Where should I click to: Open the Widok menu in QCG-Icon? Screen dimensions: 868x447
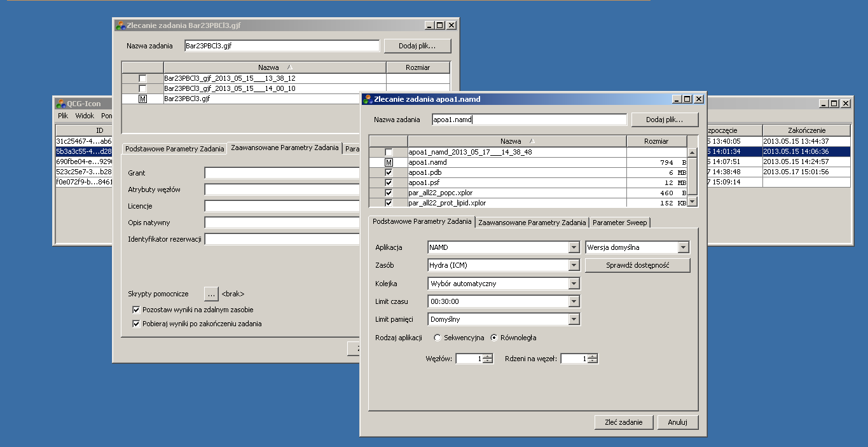85,116
